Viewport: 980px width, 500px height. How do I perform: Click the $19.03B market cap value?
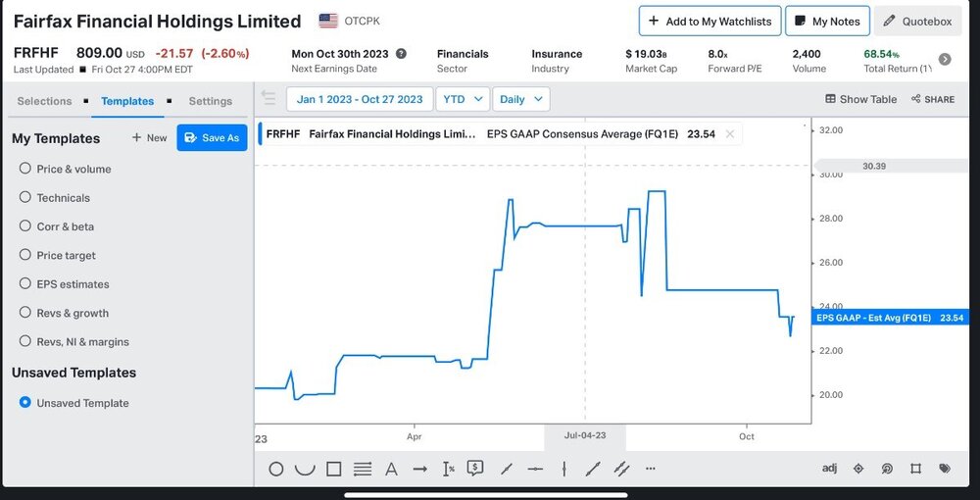pos(646,54)
